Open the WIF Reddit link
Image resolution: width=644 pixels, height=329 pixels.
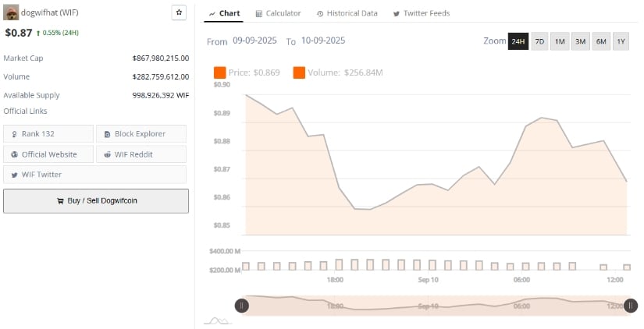(x=141, y=154)
